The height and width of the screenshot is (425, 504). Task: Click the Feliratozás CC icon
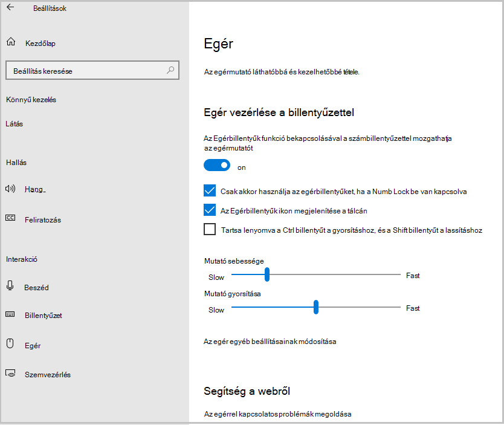(x=10, y=218)
